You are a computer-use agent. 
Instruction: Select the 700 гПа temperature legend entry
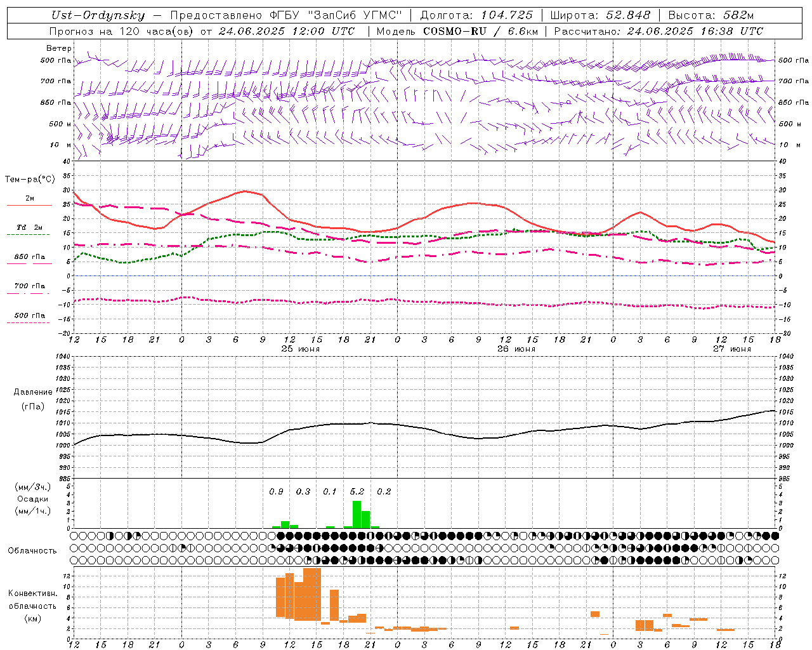29,286
